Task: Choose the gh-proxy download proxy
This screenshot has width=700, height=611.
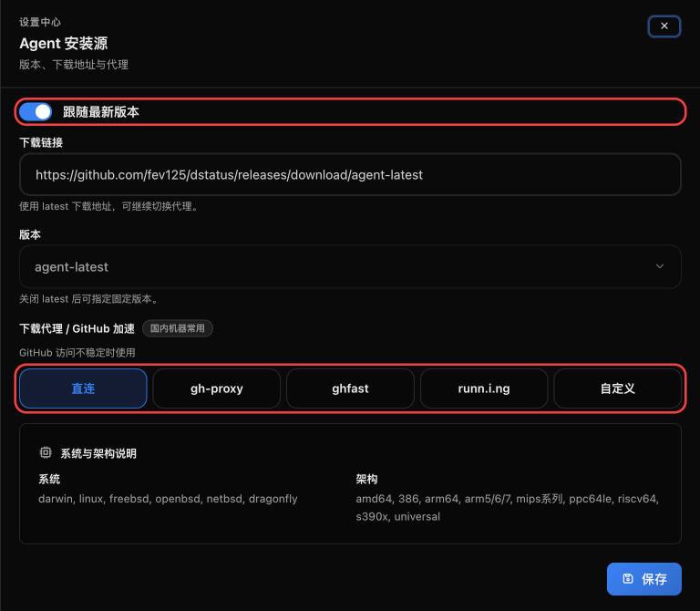Action: pos(217,388)
